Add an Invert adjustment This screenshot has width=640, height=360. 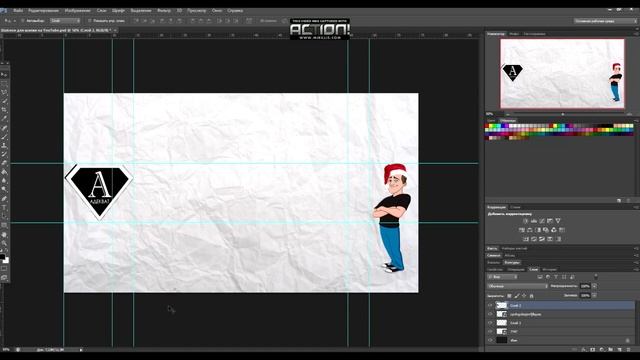[x=526, y=239]
